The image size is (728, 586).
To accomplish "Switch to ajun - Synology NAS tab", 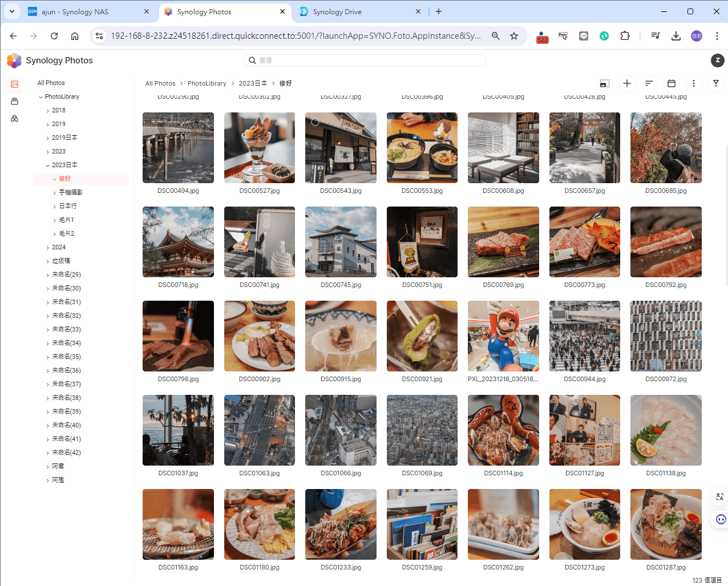I will point(89,11).
